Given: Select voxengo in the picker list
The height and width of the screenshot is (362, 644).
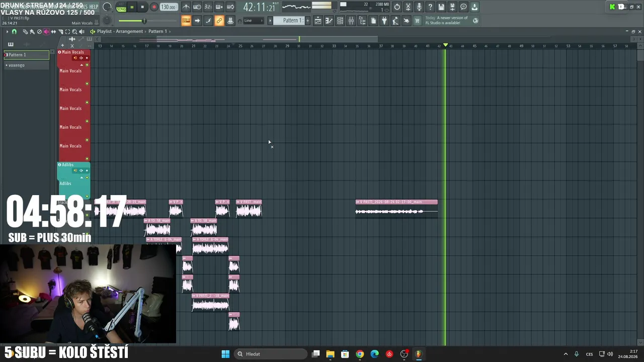Looking at the screenshot, I should (x=27, y=65).
